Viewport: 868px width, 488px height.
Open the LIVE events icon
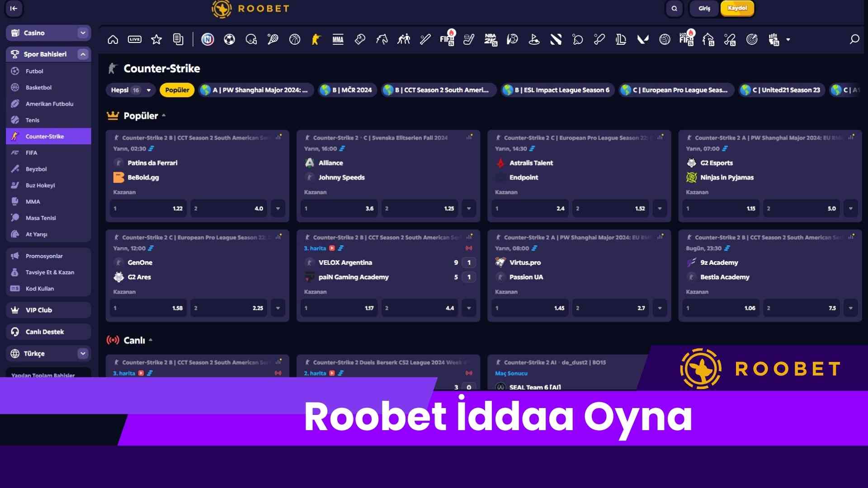click(x=135, y=40)
